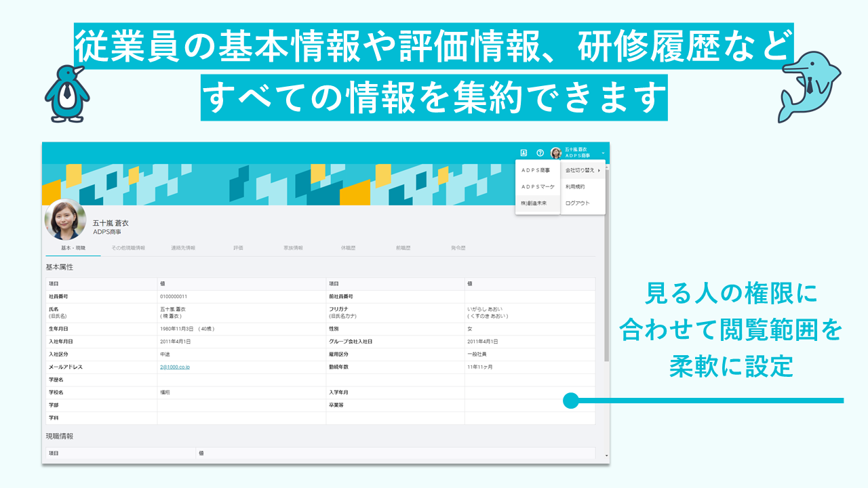Open the 利用規約 menu entry
This screenshot has height=488, width=868.
(x=575, y=186)
